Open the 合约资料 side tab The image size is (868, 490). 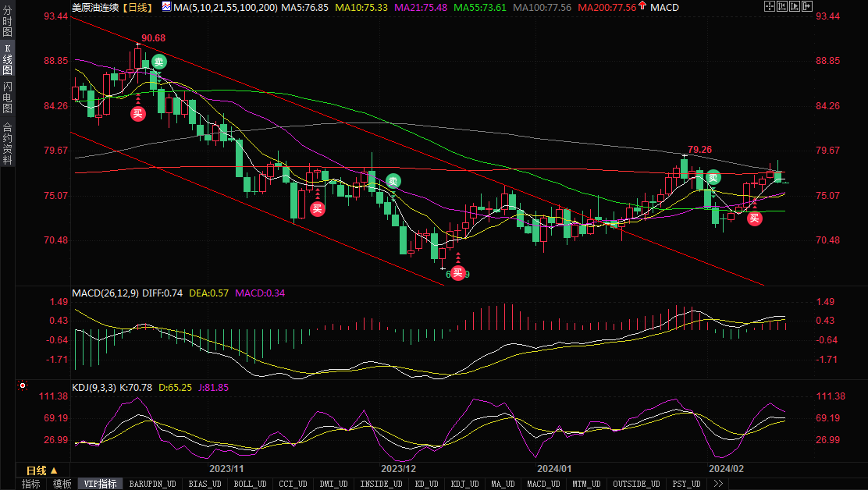8,144
